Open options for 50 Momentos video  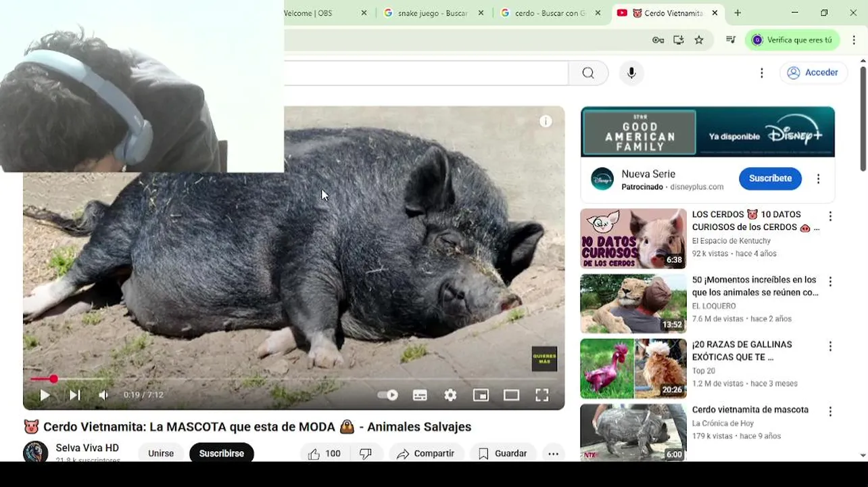(830, 281)
